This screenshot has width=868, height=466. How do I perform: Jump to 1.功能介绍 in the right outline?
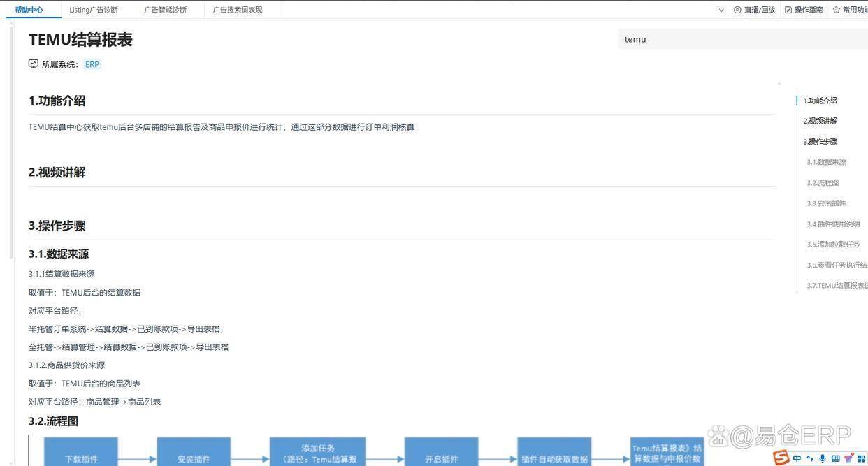[x=820, y=101]
